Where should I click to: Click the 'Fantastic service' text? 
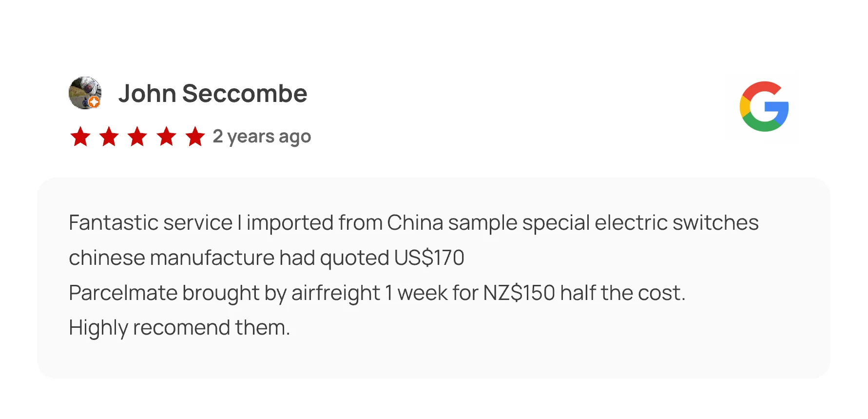[x=151, y=223]
